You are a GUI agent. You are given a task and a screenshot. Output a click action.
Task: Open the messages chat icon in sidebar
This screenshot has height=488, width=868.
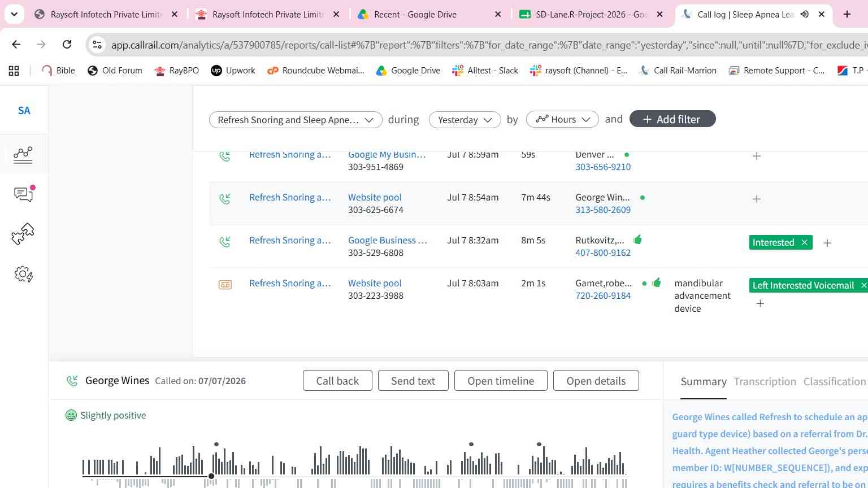click(x=24, y=194)
